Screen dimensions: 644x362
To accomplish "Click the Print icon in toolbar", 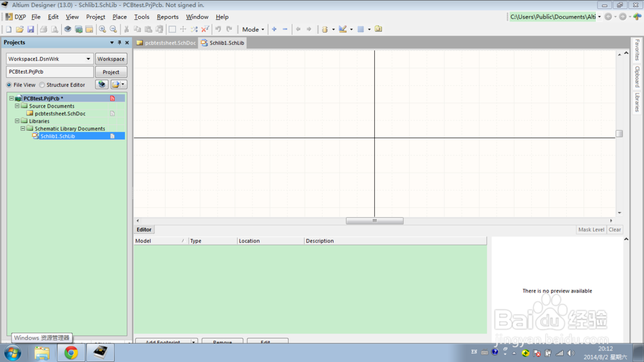I will point(44,29).
